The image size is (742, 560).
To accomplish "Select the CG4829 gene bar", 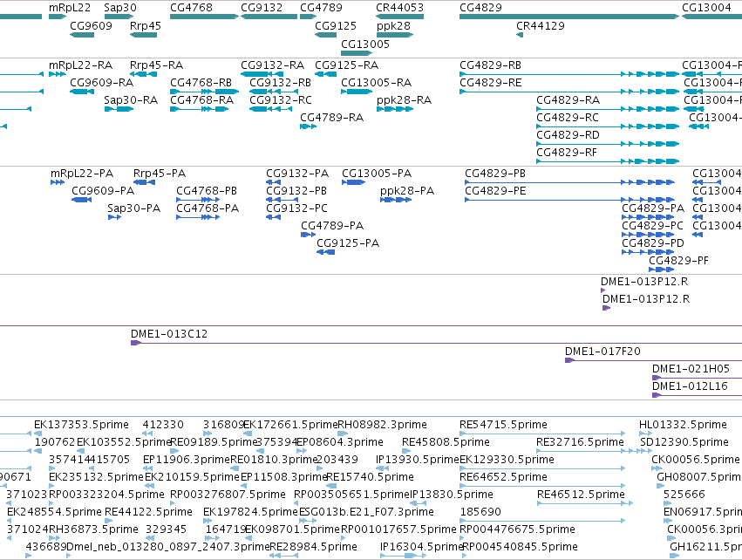I will [x=569, y=17].
